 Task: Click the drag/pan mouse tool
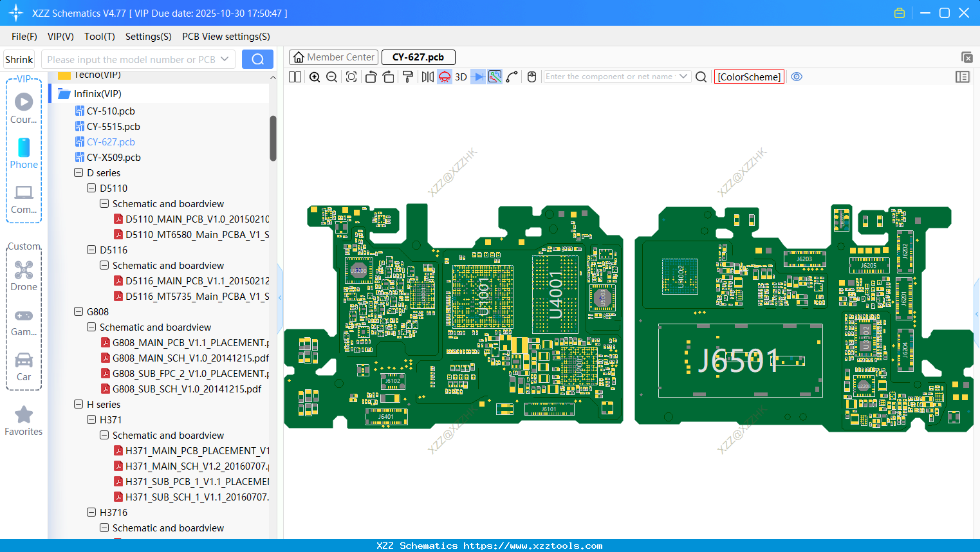(x=532, y=77)
